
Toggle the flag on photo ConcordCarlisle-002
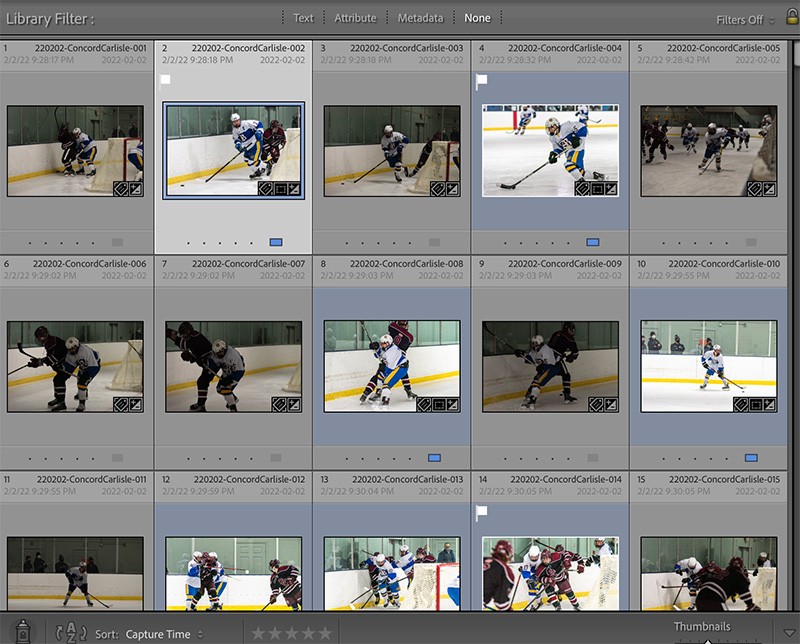coord(166,79)
